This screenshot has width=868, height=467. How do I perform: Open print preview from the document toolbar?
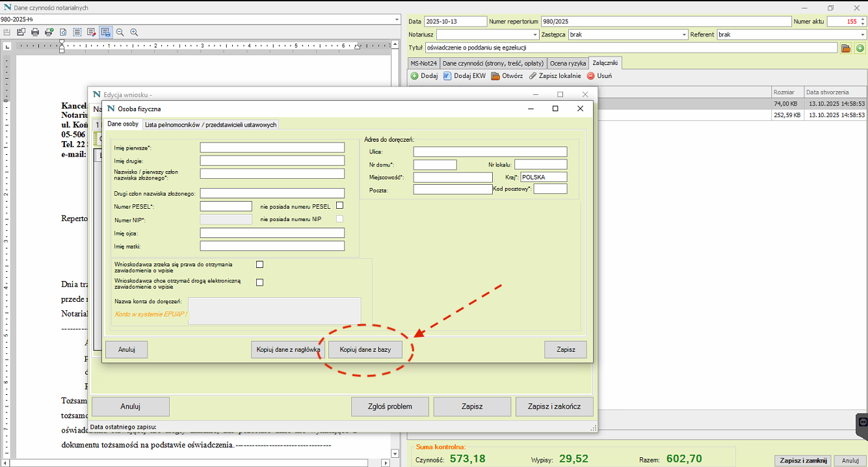[63, 32]
